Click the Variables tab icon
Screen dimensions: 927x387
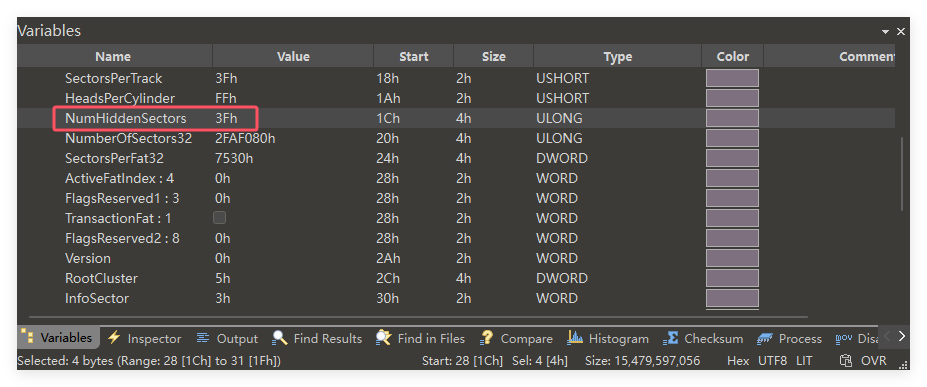[27, 337]
